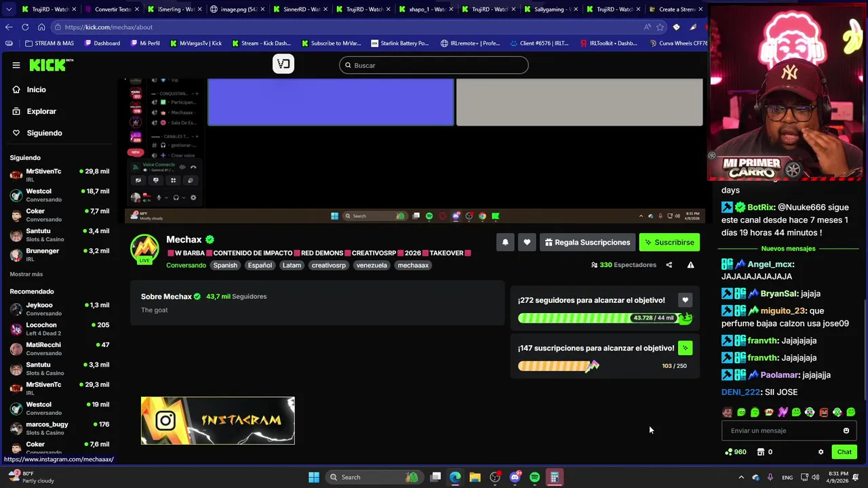The width and height of the screenshot is (868, 488).
Task: Open Windows Start menu
Action: tap(314, 477)
